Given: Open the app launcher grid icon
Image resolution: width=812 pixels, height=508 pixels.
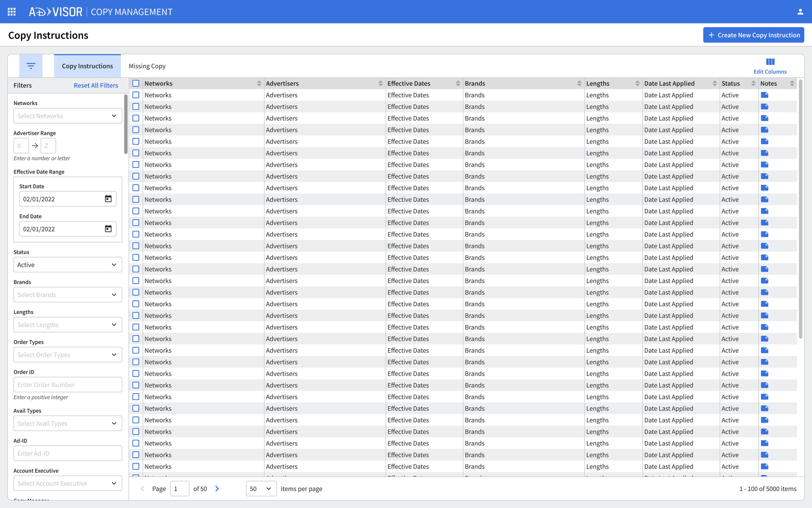Looking at the screenshot, I should pos(11,12).
